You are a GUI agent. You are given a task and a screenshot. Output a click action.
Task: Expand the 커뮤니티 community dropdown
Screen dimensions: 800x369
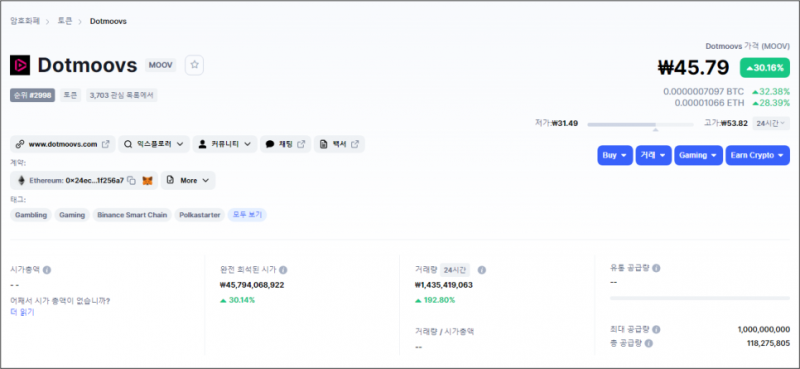point(224,144)
